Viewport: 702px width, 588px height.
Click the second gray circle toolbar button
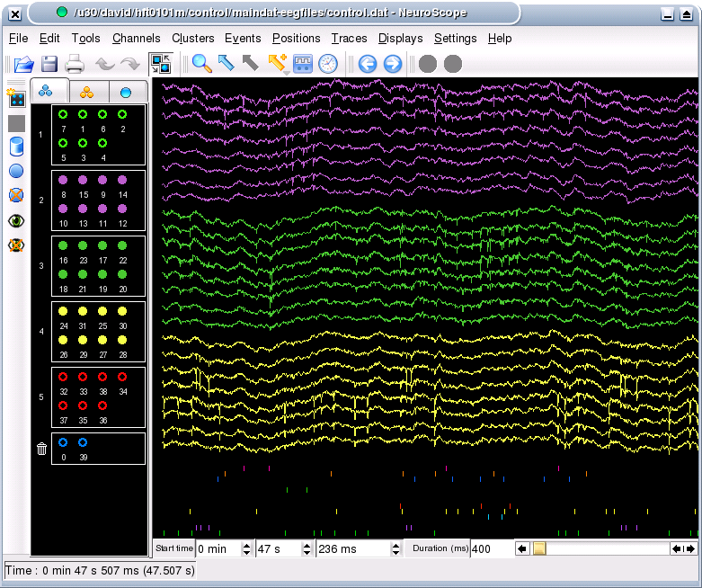click(453, 64)
